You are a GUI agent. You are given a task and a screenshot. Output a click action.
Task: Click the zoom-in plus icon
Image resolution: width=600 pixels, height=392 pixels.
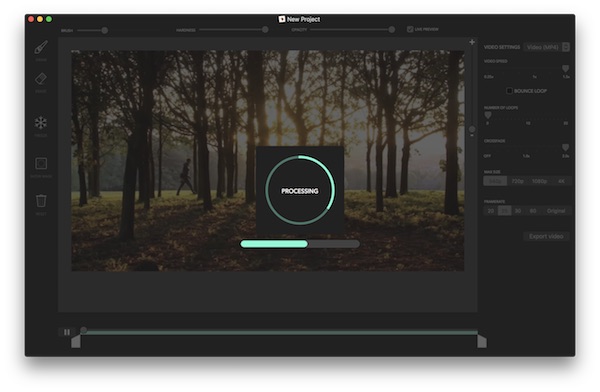[x=472, y=42]
